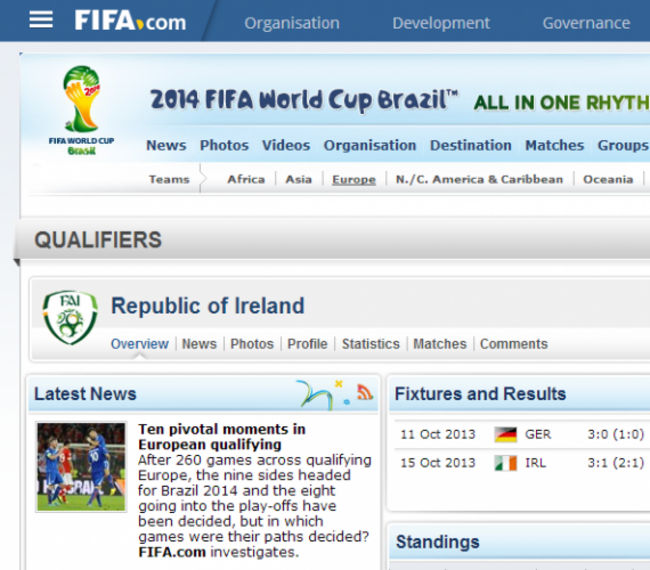Screen dimensions: 650x570
Task: Read Ten pivotal moments article headline
Action: point(222,437)
